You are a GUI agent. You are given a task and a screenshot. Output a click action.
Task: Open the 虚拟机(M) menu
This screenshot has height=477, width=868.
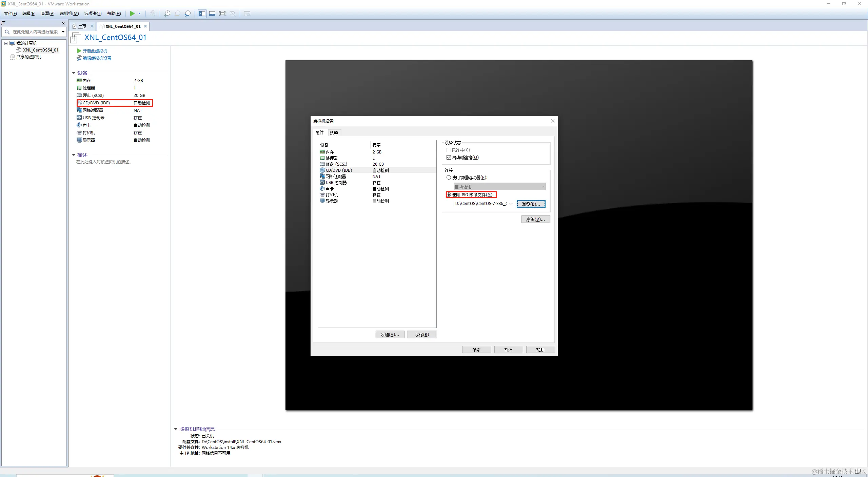point(69,14)
